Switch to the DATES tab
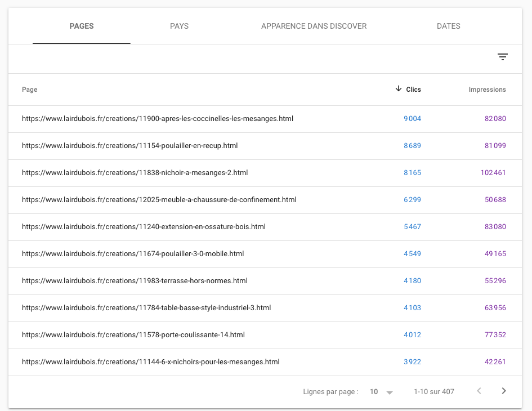This screenshot has width=532, height=411. (448, 26)
